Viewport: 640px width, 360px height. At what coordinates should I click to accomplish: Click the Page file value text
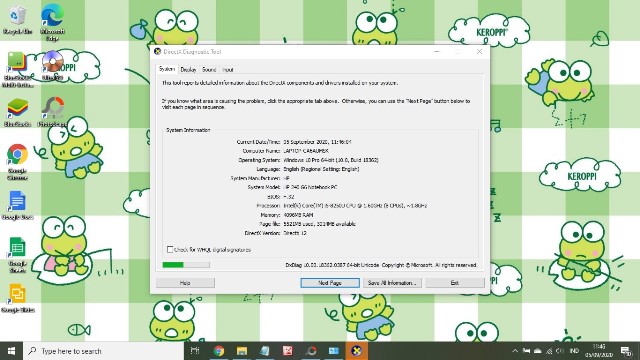[x=320, y=224]
